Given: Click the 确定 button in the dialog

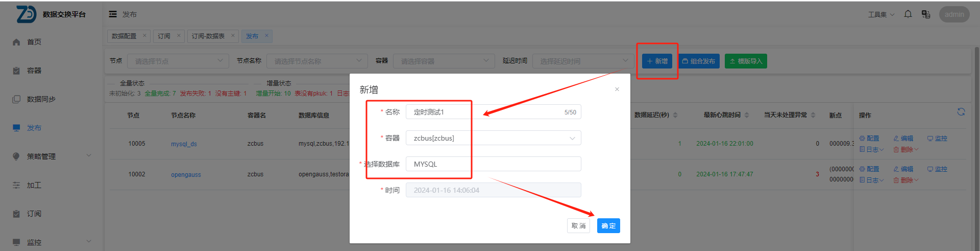Looking at the screenshot, I should tap(608, 225).
